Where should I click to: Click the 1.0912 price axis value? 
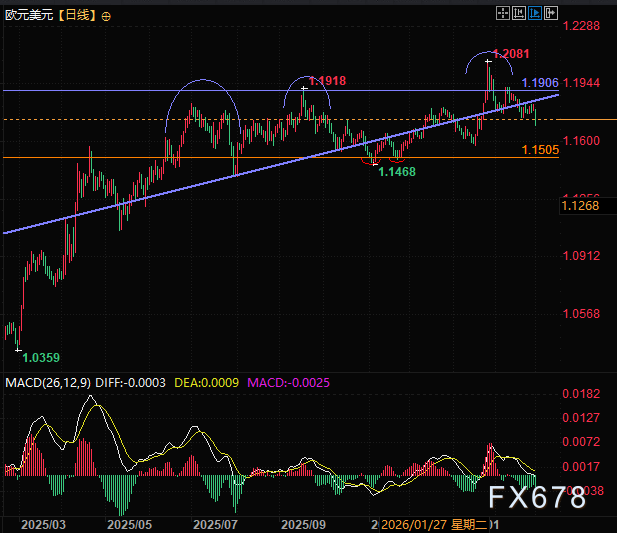pos(581,256)
